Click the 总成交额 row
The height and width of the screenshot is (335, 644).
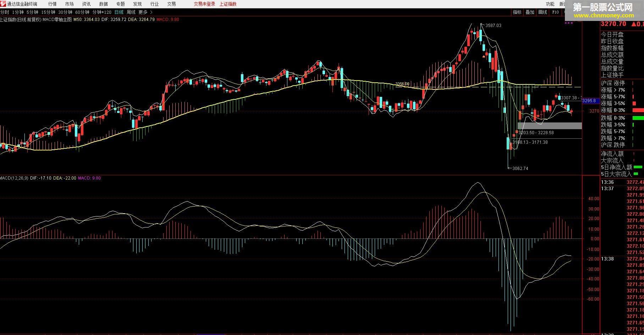tap(622, 55)
